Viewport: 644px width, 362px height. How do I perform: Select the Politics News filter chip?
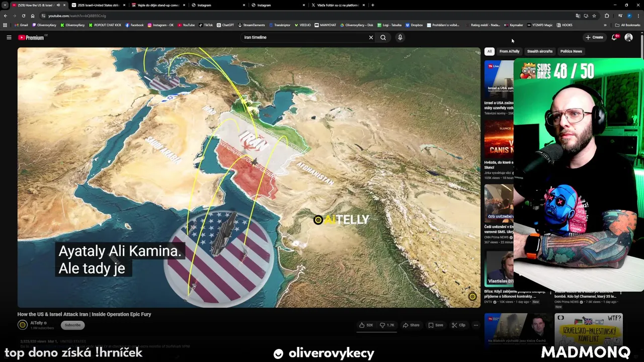[571, 51]
